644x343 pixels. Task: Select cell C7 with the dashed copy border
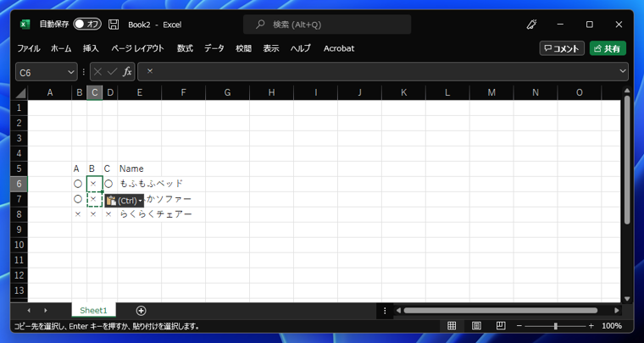94,199
